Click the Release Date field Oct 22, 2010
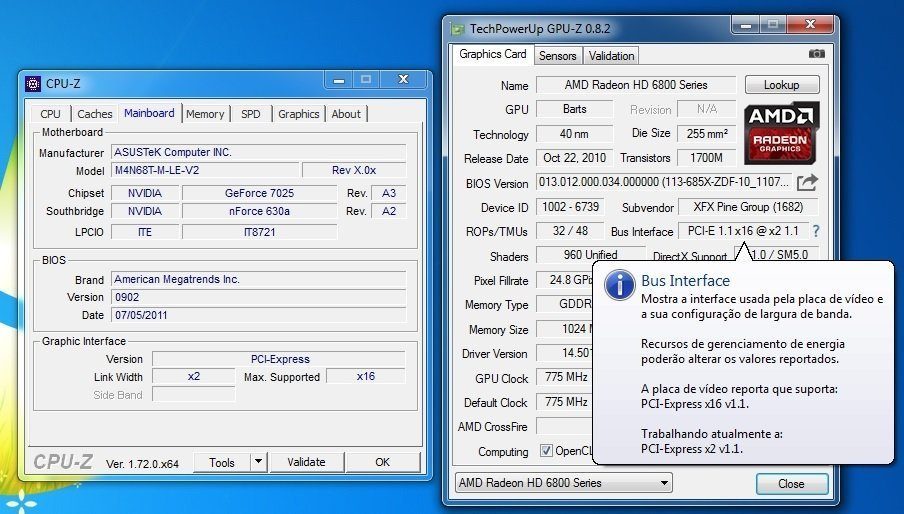904x514 pixels. point(575,158)
